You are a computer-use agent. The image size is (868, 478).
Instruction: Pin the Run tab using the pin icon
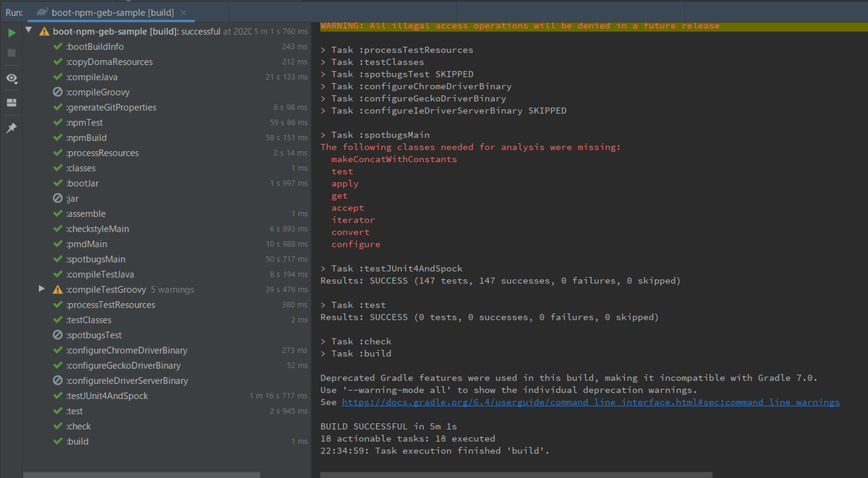[10, 128]
